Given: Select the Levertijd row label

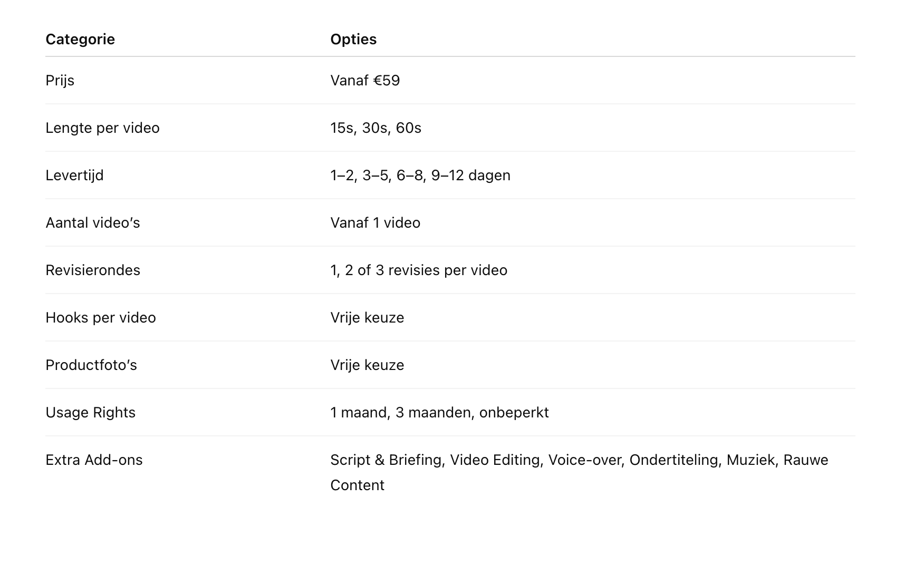Looking at the screenshot, I should tap(74, 176).
